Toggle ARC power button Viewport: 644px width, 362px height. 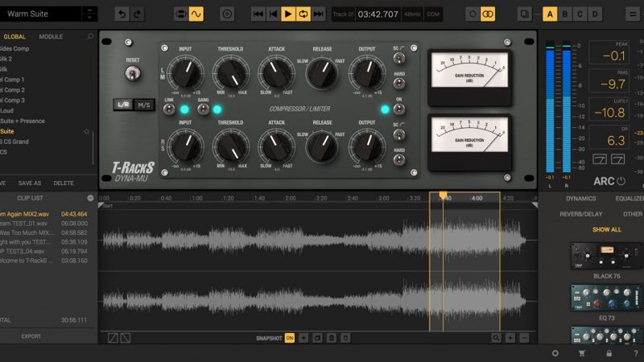pyautogui.click(x=621, y=181)
